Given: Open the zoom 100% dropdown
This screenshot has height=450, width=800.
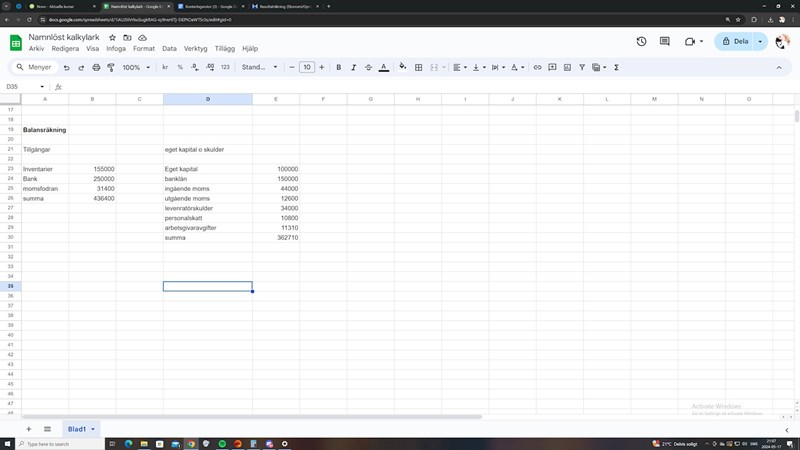Looking at the screenshot, I should pyautogui.click(x=135, y=68).
